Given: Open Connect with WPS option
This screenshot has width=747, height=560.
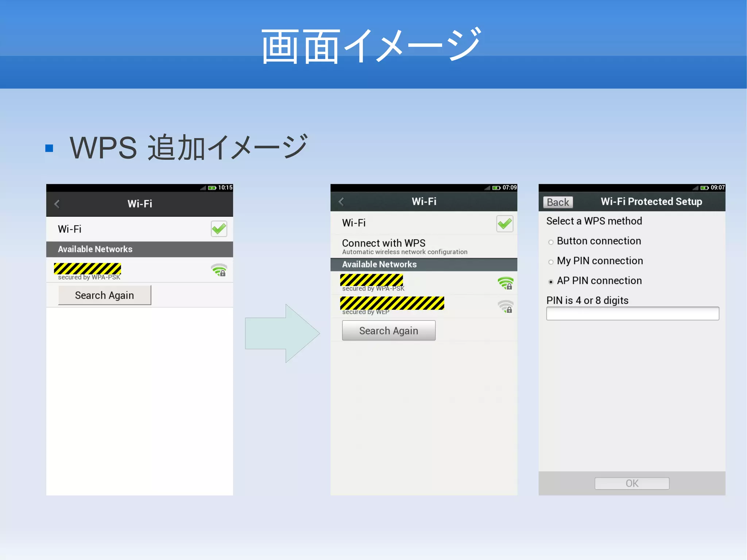Looking at the screenshot, I should (423, 246).
